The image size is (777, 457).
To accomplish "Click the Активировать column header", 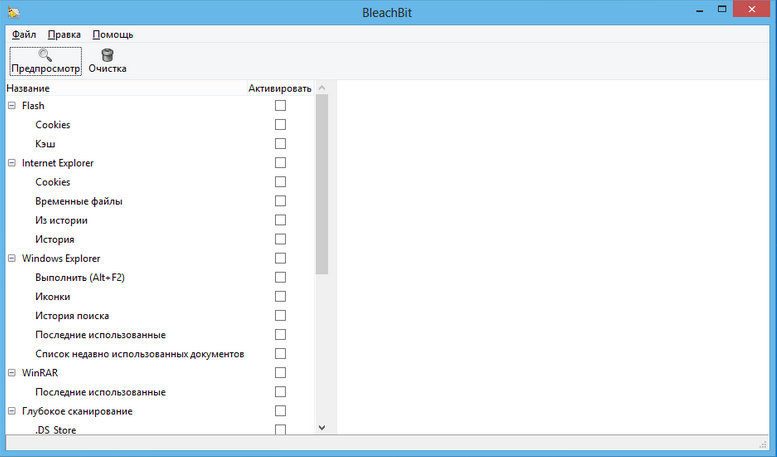I will pos(280,88).
